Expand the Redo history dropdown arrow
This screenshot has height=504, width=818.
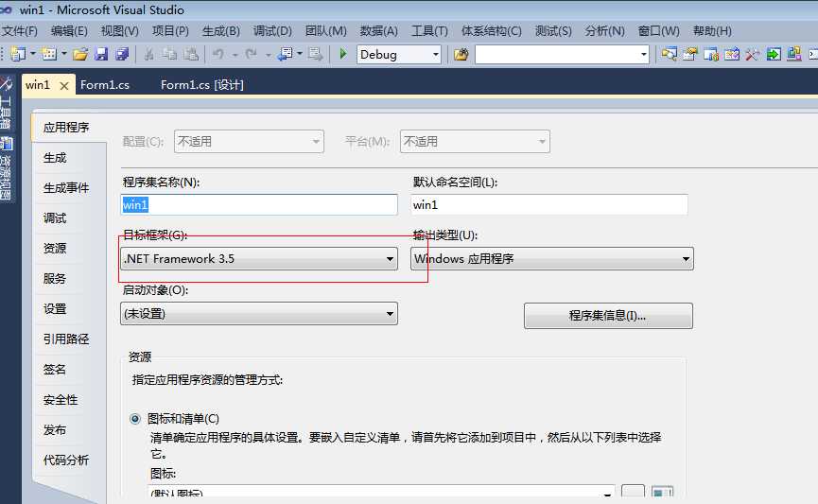click(x=268, y=54)
